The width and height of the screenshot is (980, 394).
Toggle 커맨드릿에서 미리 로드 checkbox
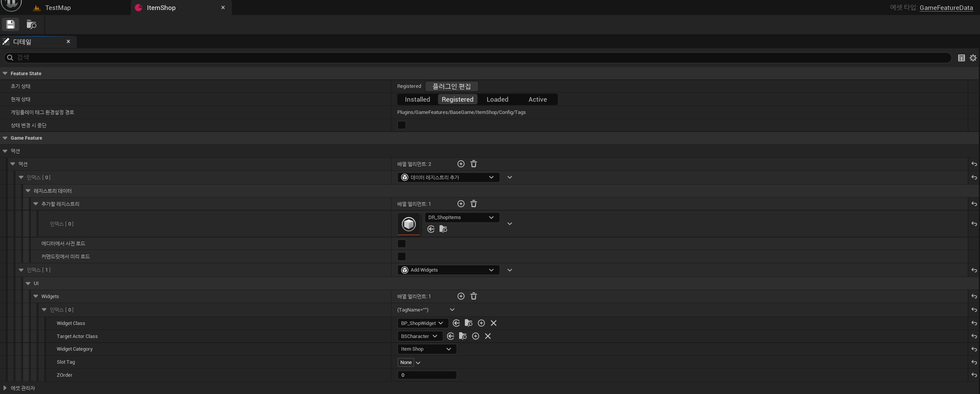[x=402, y=257]
